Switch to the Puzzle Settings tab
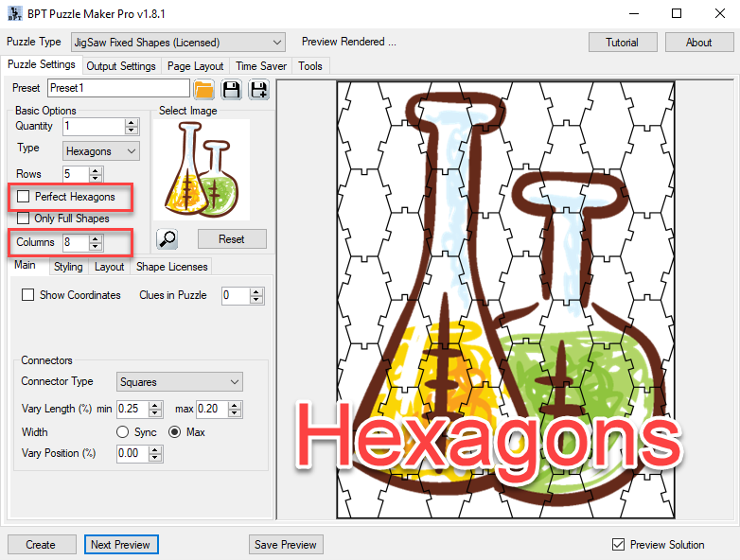The height and width of the screenshot is (560, 740). point(42,64)
